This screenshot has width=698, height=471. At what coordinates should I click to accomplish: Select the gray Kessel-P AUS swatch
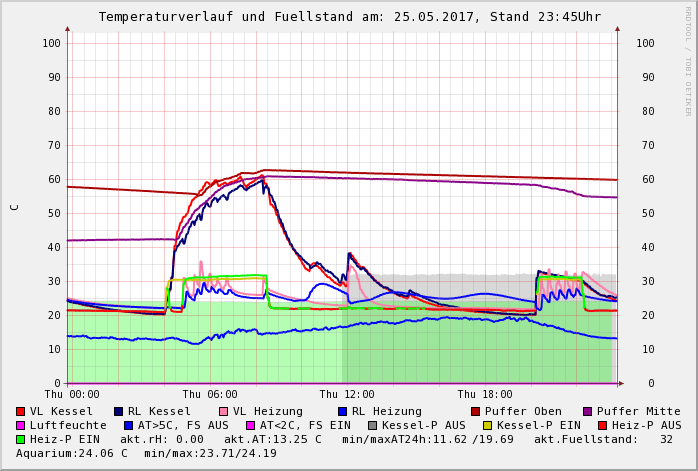(372, 425)
